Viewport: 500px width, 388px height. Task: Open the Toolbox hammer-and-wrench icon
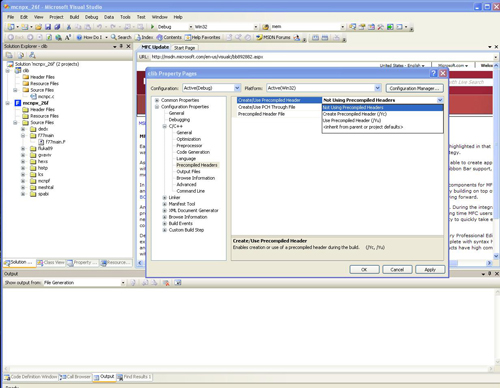pyautogui.click(x=380, y=27)
